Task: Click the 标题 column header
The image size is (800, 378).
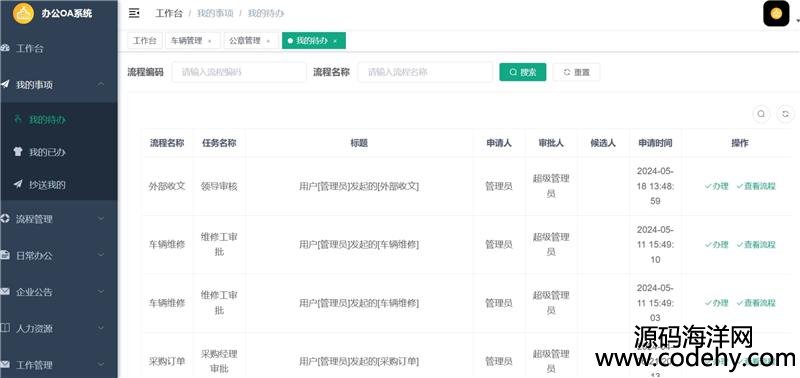Action: [359, 143]
